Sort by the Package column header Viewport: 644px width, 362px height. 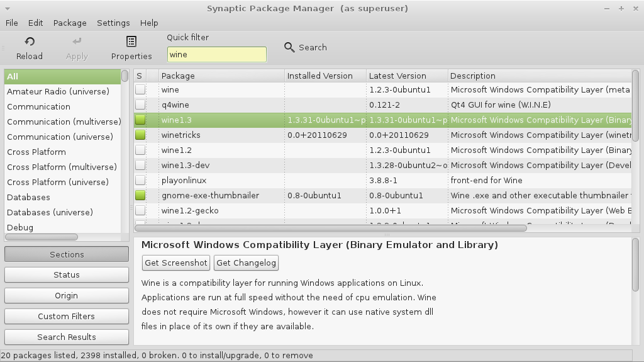[221, 76]
